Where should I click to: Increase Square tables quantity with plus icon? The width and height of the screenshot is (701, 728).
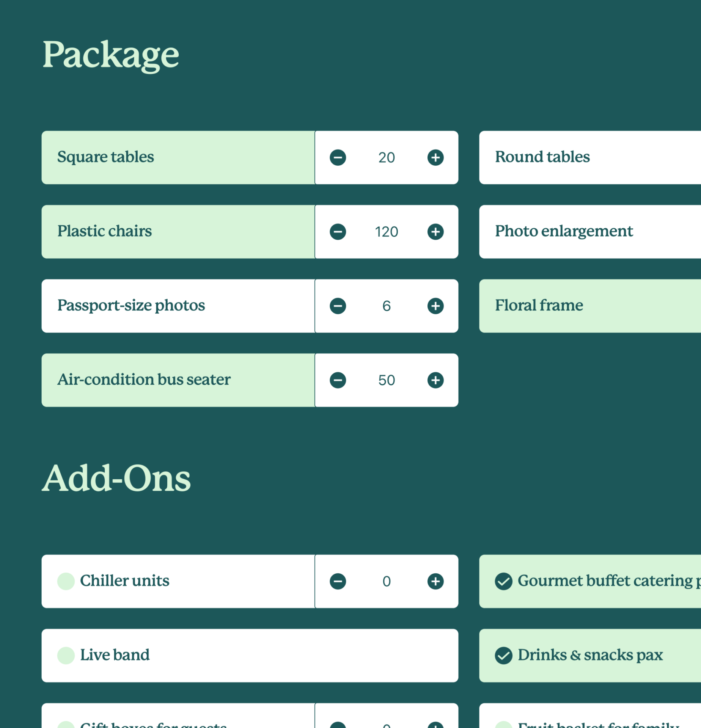(x=435, y=157)
